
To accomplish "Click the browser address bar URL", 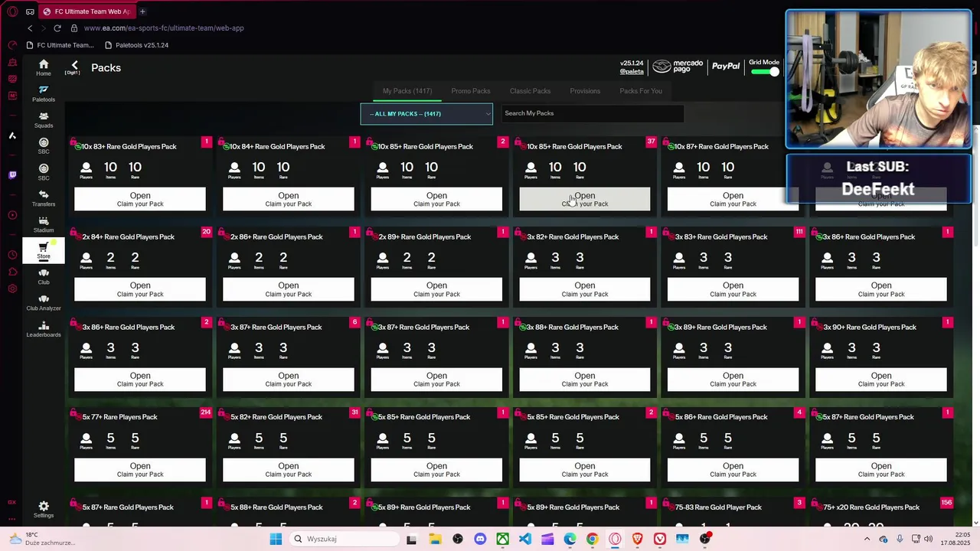I will click(164, 28).
